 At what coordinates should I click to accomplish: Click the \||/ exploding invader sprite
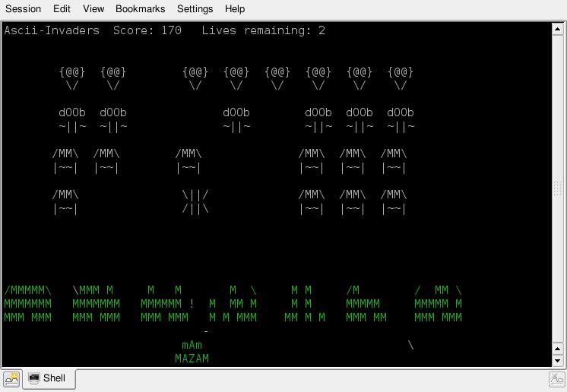coord(195,201)
